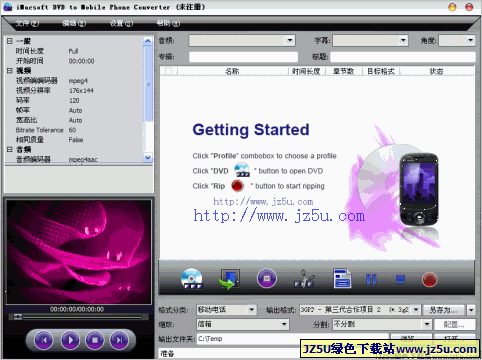The image size is (482, 360).
Task: Click the red Rip toolbar button
Action: pyautogui.click(x=430, y=279)
